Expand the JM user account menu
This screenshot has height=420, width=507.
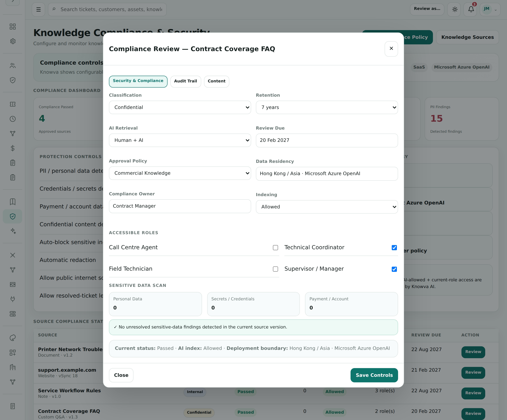click(490, 10)
